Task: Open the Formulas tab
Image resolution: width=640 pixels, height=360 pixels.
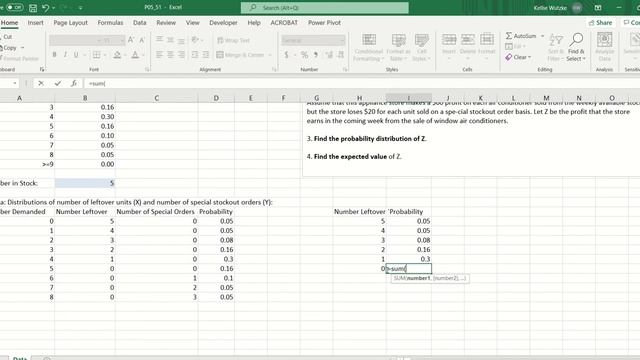Action: (110, 23)
